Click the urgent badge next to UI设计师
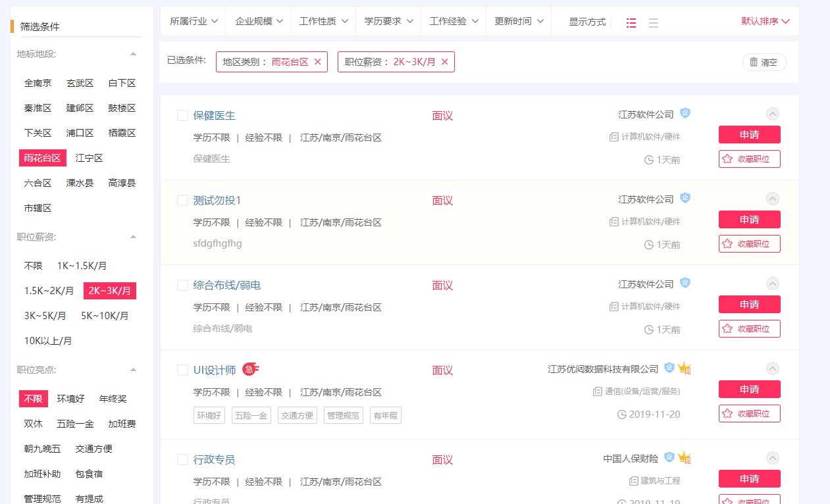 coord(250,370)
